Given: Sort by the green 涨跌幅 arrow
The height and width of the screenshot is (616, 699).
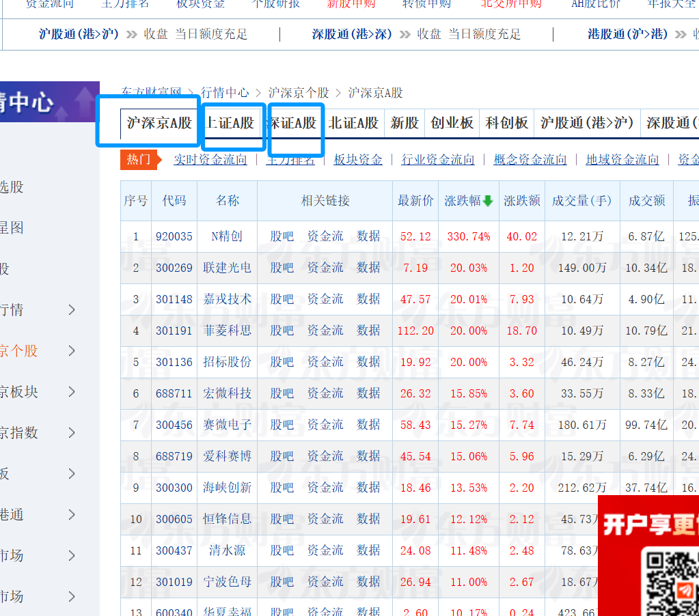Looking at the screenshot, I should [x=486, y=200].
